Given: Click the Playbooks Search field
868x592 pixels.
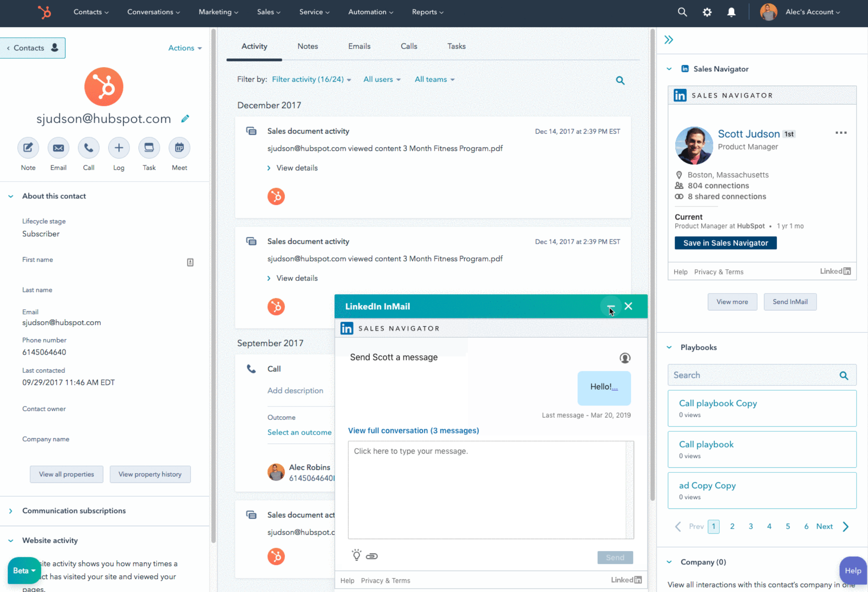Looking at the screenshot, I should point(762,375).
